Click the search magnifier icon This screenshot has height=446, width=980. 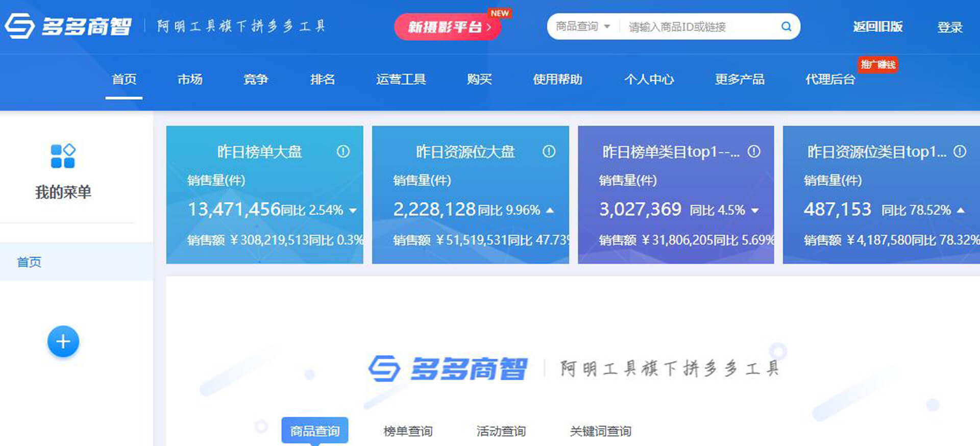786,27
